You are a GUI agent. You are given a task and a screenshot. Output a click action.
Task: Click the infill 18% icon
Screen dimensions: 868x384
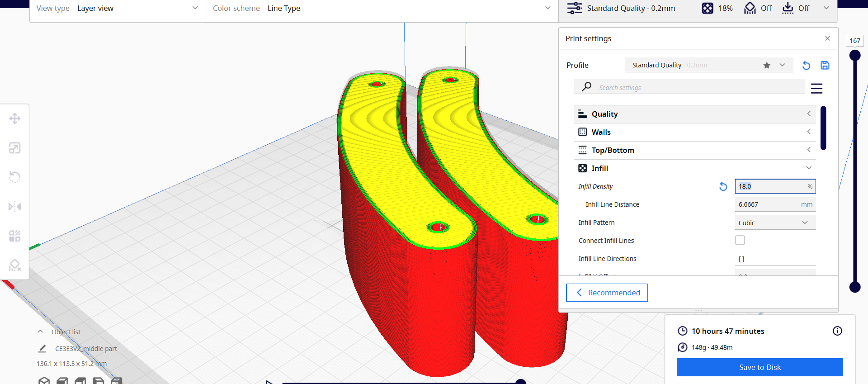tap(708, 8)
